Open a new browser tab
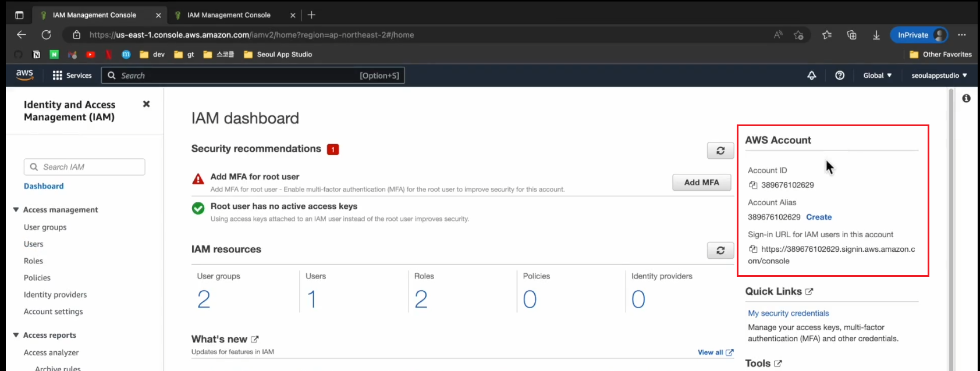Screen dimensions: 980x371 click(311, 15)
